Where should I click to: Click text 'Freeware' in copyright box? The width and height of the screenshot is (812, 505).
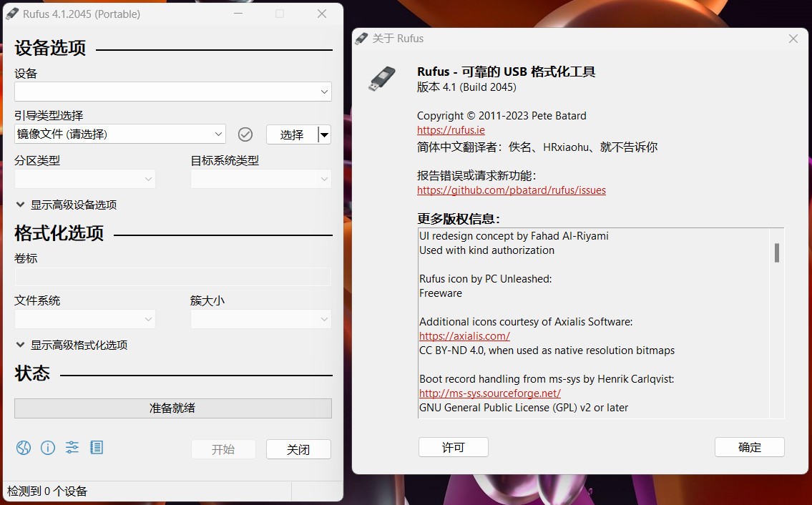[x=440, y=293]
